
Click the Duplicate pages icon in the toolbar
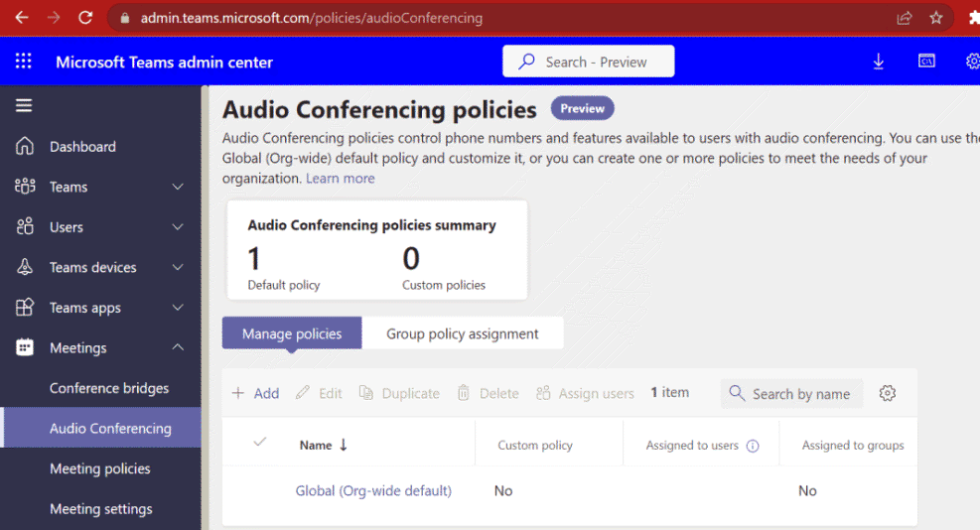(x=366, y=392)
